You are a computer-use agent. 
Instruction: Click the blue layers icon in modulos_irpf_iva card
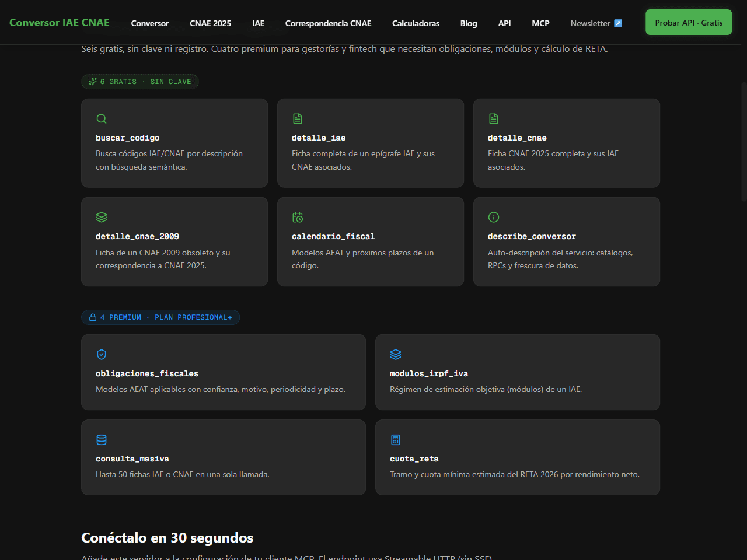coord(396,355)
